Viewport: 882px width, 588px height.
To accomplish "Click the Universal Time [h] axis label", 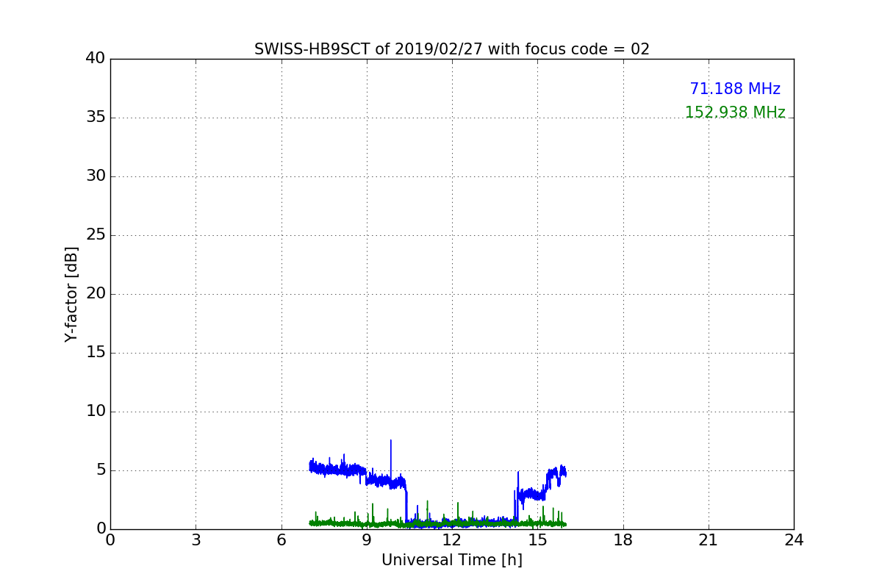I will coord(452,560).
